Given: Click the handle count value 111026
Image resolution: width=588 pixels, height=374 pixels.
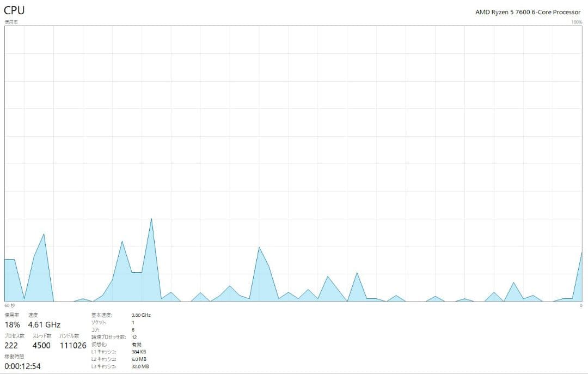Looking at the screenshot, I should 72,346.
